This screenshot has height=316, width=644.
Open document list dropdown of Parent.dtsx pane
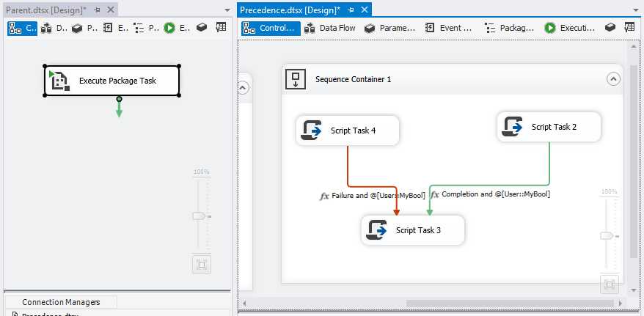227,10
